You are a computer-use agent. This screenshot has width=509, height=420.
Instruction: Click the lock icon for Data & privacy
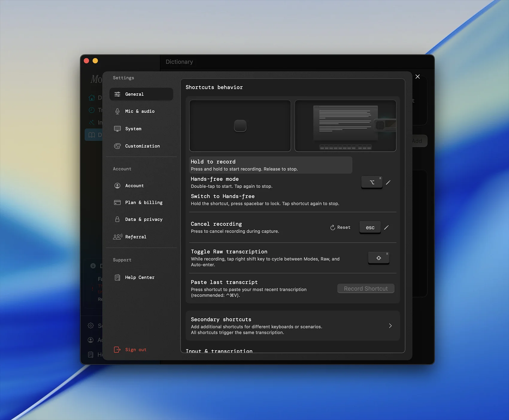(x=117, y=219)
